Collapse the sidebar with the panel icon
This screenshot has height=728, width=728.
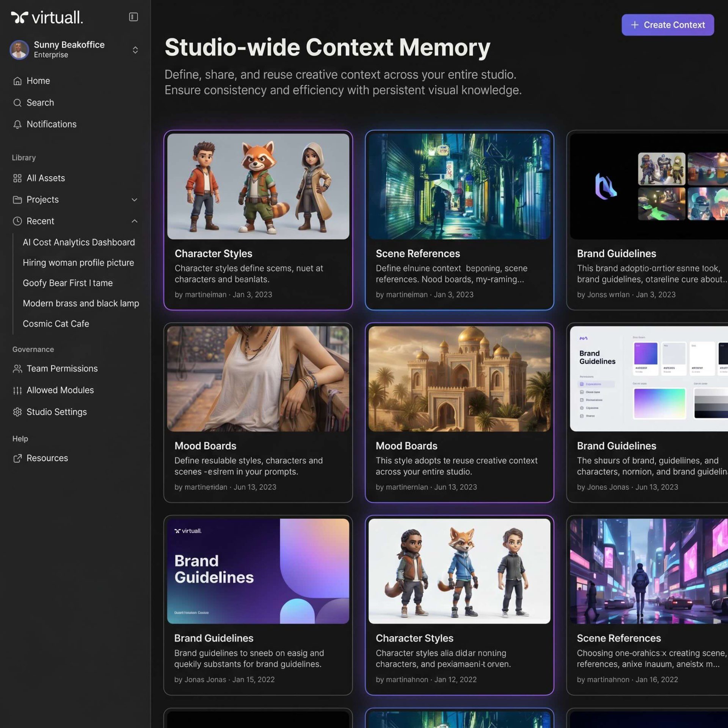click(133, 17)
